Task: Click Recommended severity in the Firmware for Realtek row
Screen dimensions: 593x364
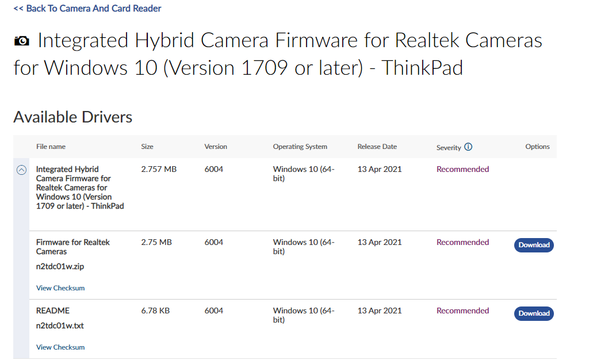Action: pos(462,242)
